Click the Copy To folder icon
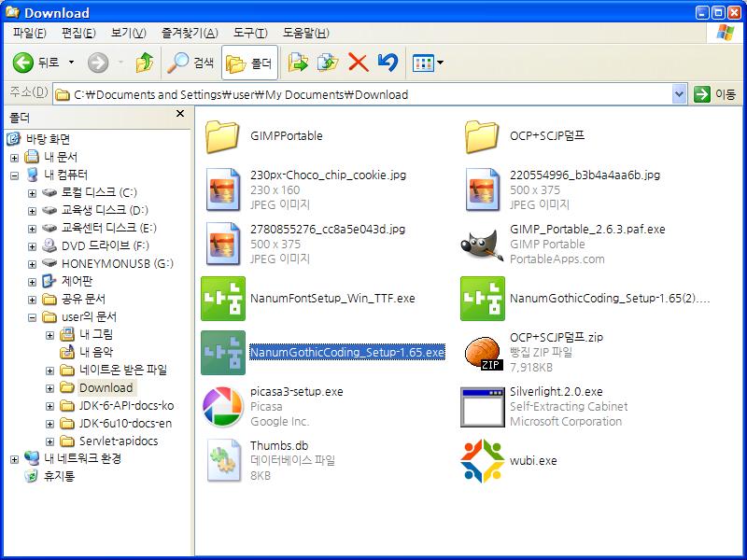 [x=328, y=63]
